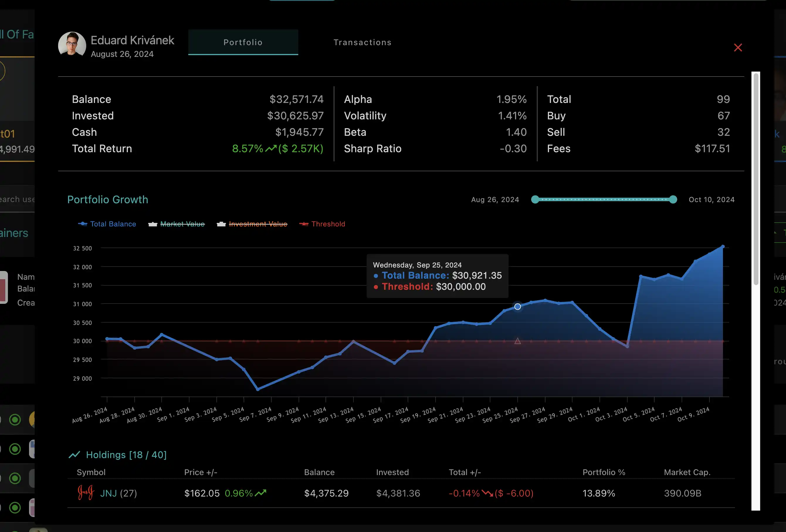
Task: Click the Fees value $117.51
Action: [x=712, y=148]
